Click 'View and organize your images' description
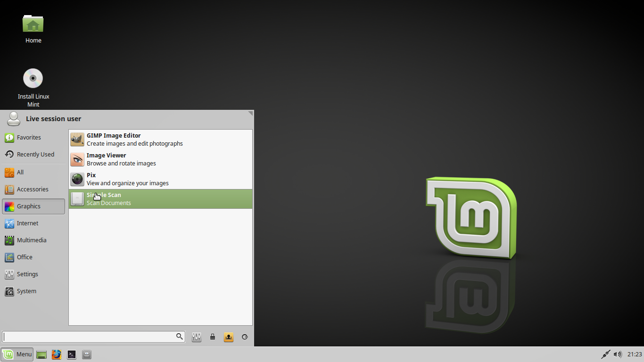This screenshot has width=644, height=362. point(128,183)
